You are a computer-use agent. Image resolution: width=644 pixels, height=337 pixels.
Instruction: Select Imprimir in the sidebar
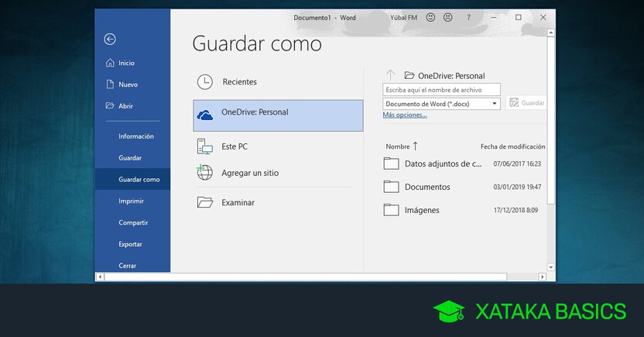(x=131, y=201)
